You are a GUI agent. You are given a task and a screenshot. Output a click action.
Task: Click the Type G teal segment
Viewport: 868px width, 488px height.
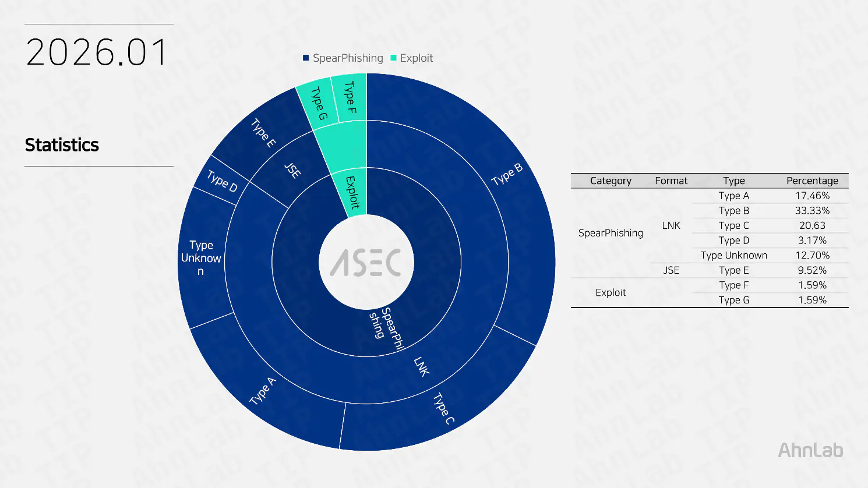pos(319,103)
